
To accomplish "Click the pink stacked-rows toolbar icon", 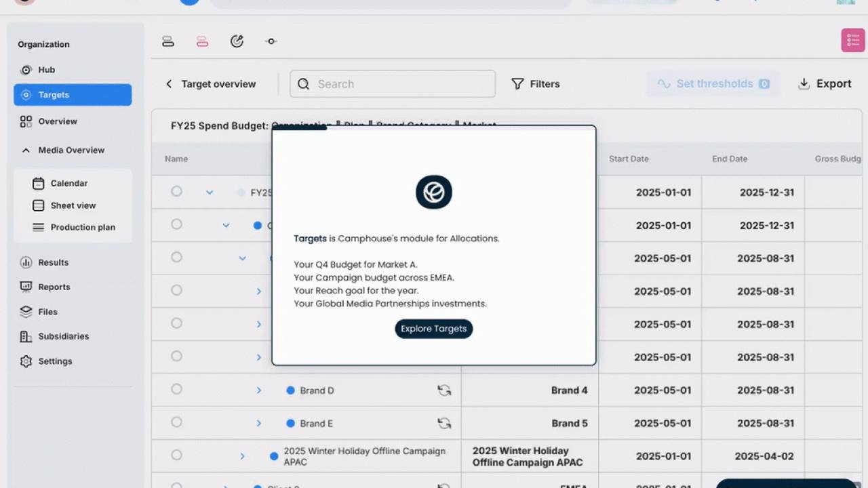I will tap(202, 41).
